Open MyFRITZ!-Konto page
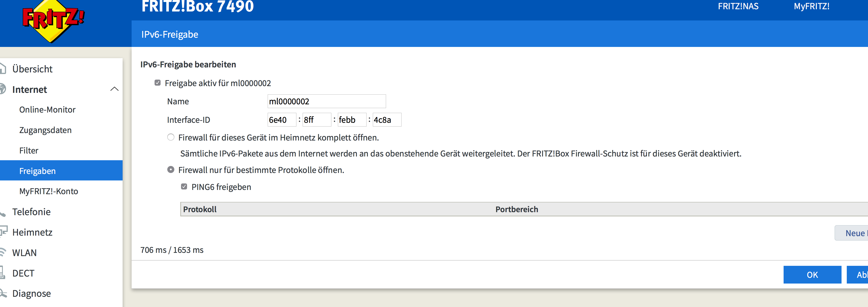 pos(48,191)
